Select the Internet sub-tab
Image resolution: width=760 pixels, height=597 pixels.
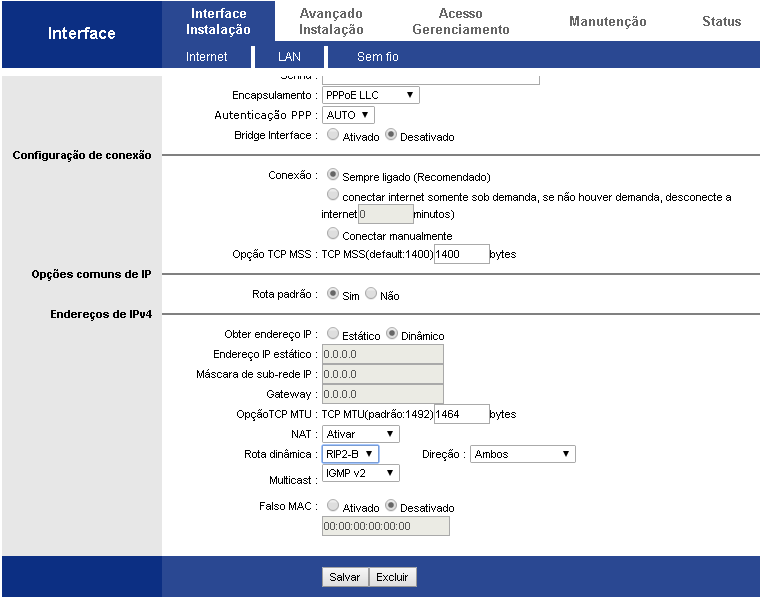[x=206, y=57]
